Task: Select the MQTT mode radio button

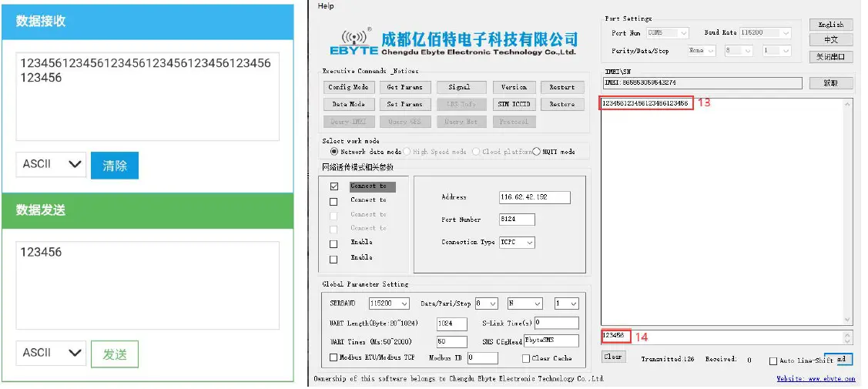Action: (536, 152)
